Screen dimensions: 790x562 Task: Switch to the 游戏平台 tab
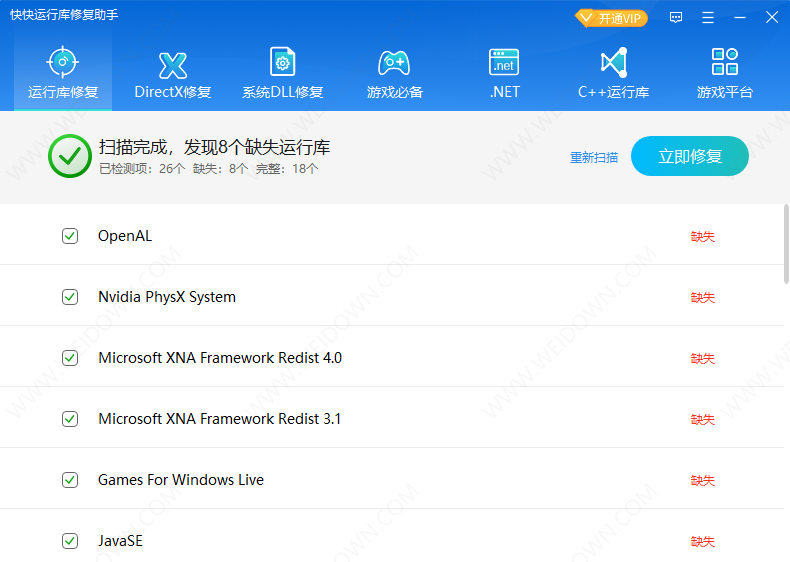point(724,73)
